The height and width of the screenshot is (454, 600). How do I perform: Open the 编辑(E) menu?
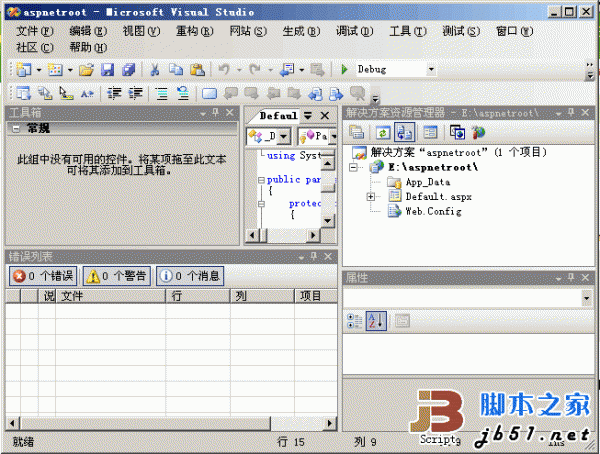(x=88, y=31)
